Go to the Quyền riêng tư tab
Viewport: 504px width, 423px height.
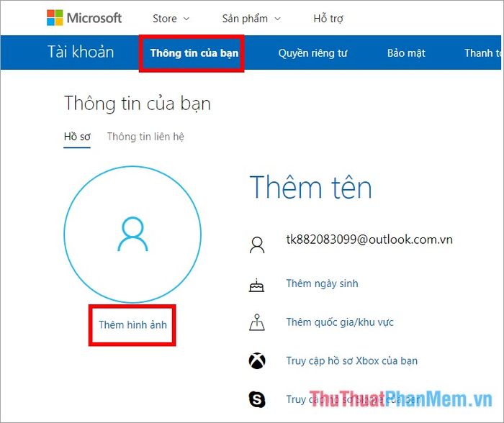coord(312,53)
